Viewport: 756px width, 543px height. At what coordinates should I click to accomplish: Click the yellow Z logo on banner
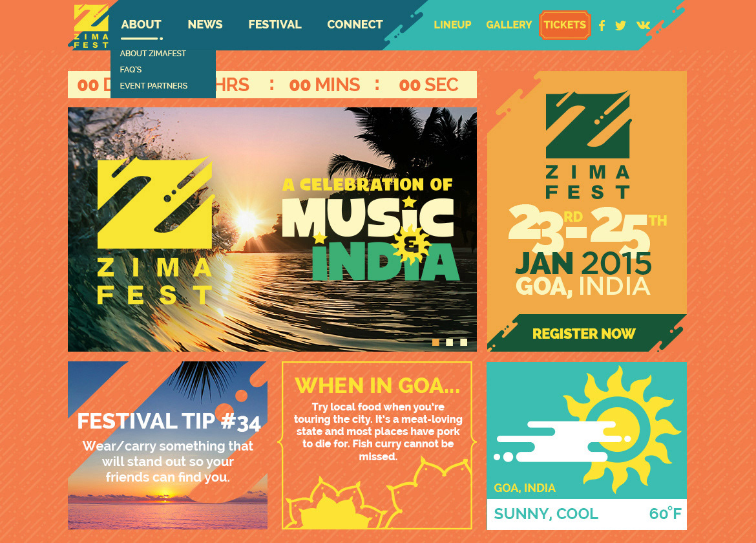point(154,202)
